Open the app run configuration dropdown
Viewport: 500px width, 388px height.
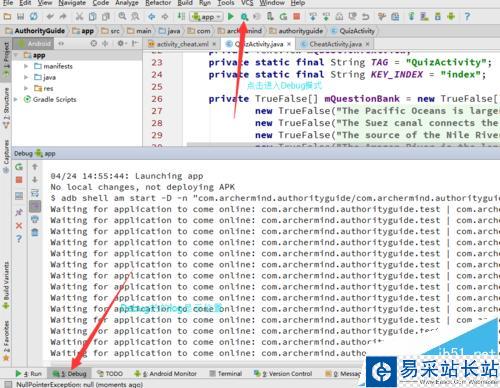tap(206, 17)
